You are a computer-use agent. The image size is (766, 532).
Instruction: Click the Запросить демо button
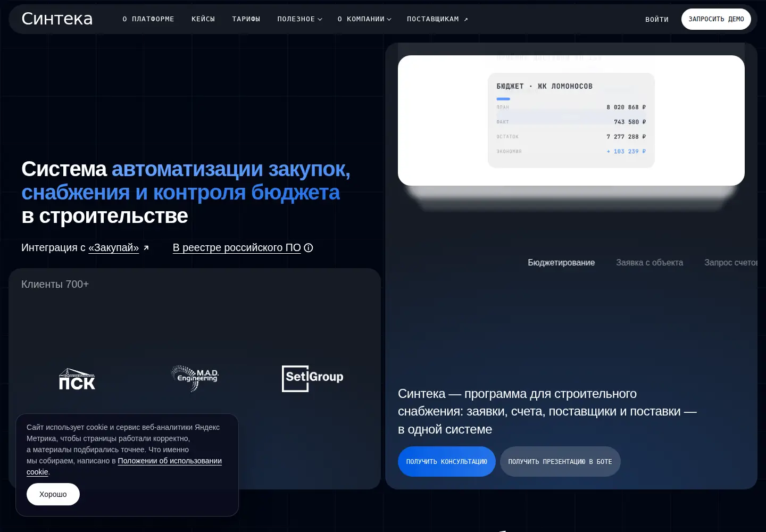click(716, 19)
